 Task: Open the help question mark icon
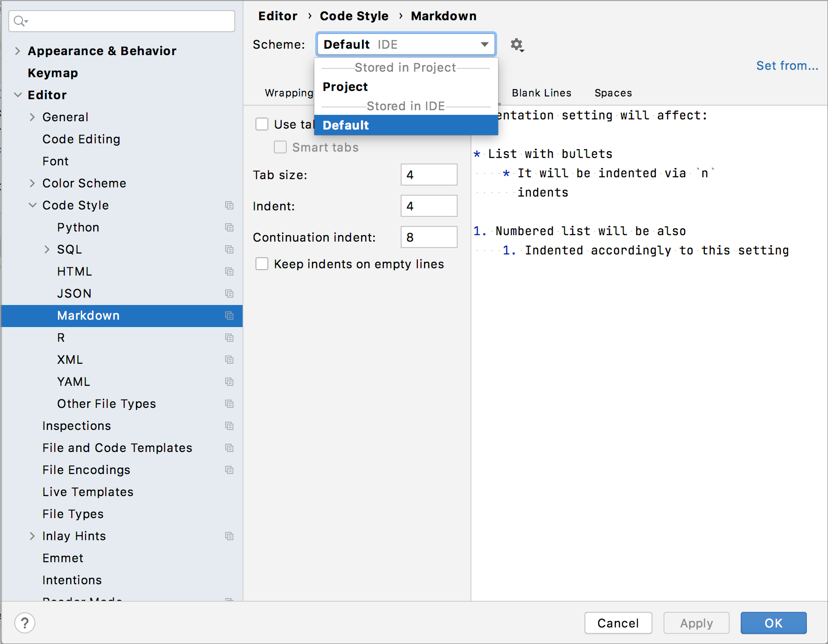pyautogui.click(x=25, y=623)
